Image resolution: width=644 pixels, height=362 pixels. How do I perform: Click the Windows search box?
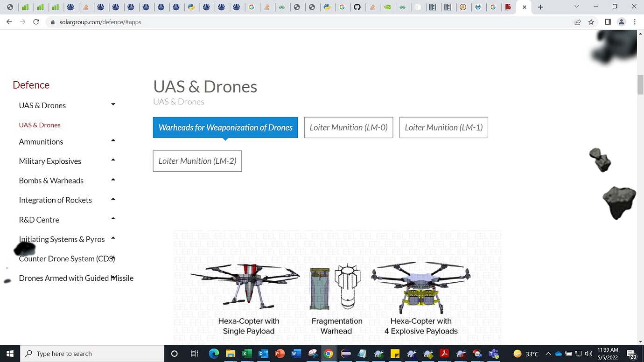[x=92, y=354]
